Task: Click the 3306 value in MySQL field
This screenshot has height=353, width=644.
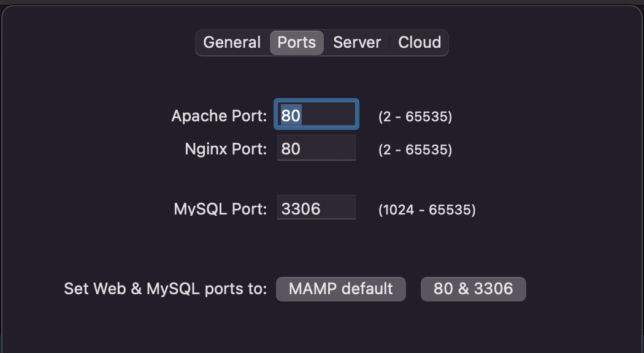Action: point(301,209)
